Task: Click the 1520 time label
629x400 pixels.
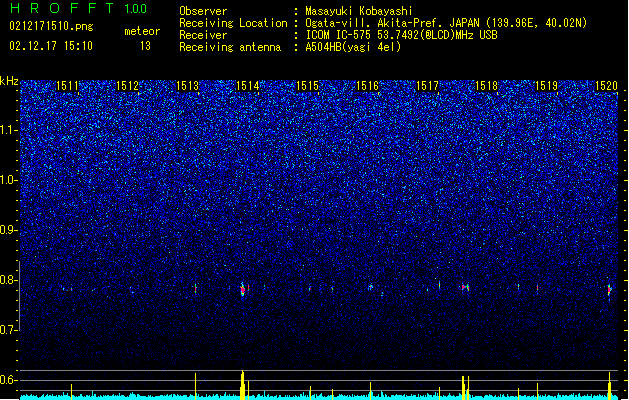Action: tap(606, 86)
